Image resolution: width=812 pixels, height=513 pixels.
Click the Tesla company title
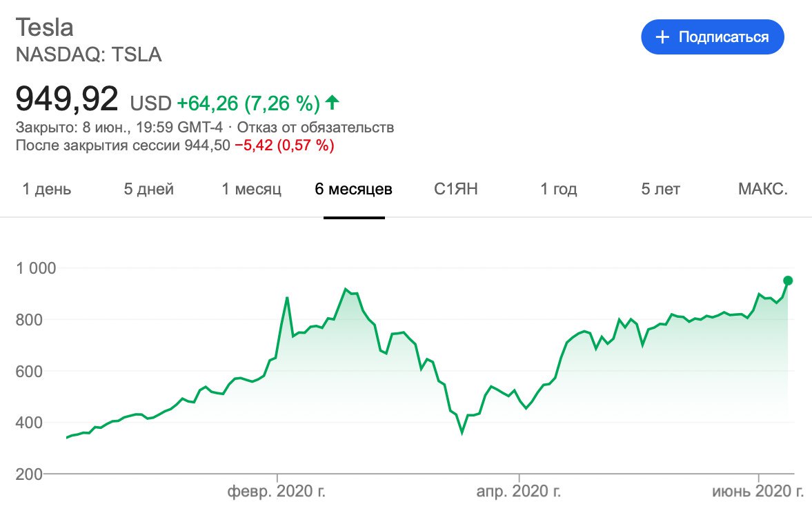point(45,28)
